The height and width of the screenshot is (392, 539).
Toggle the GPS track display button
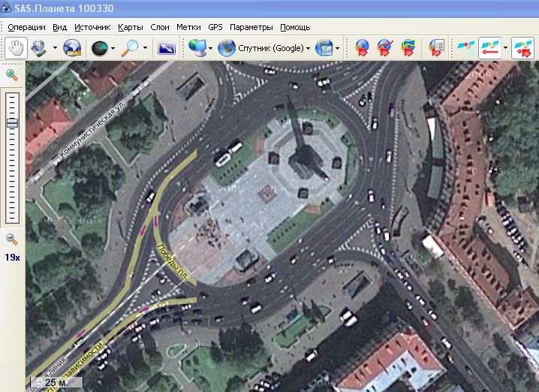[489, 48]
